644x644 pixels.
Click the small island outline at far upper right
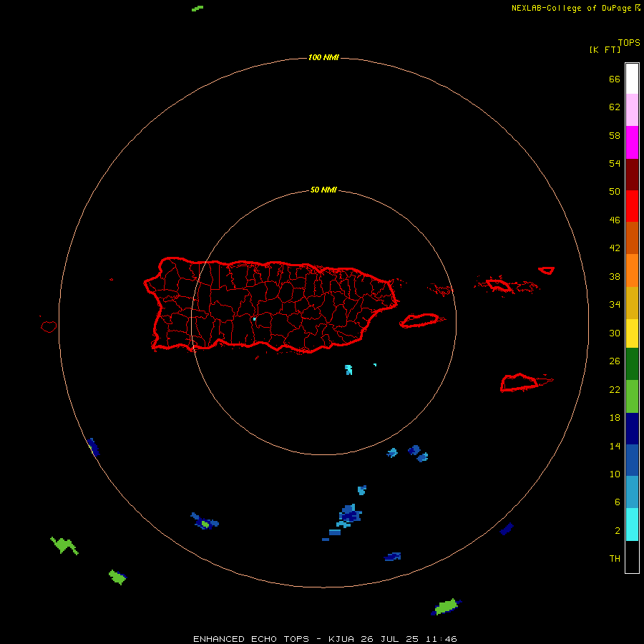[546, 270]
